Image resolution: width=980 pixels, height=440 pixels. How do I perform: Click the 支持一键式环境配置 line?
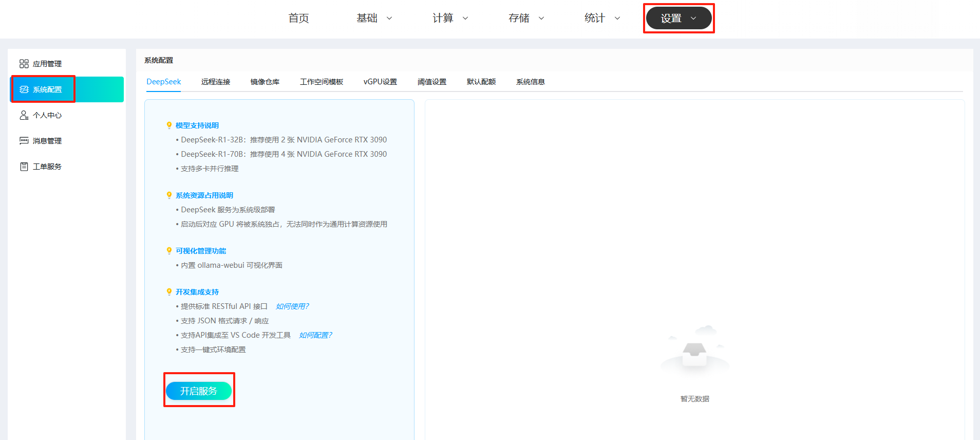pos(211,350)
